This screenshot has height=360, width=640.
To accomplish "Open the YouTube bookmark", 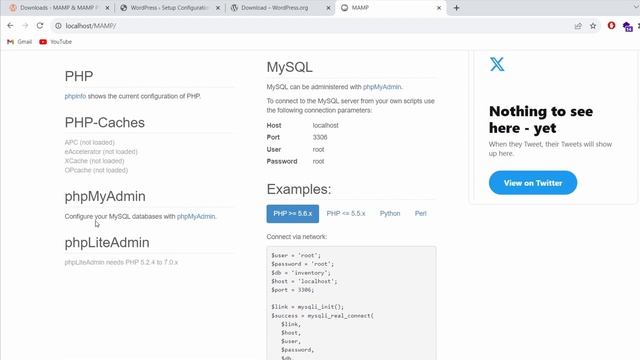I will coord(56,42).
